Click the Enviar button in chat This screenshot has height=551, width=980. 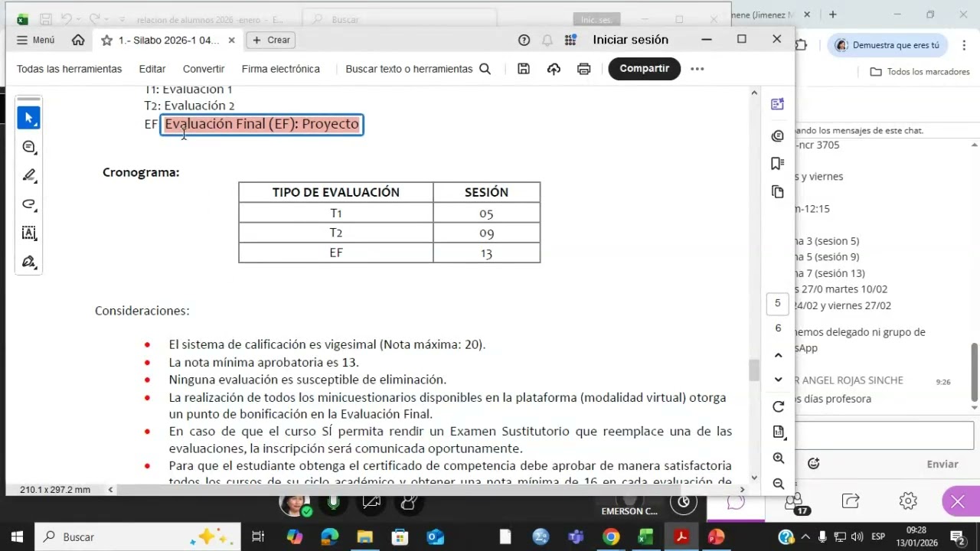pos(942,464)
